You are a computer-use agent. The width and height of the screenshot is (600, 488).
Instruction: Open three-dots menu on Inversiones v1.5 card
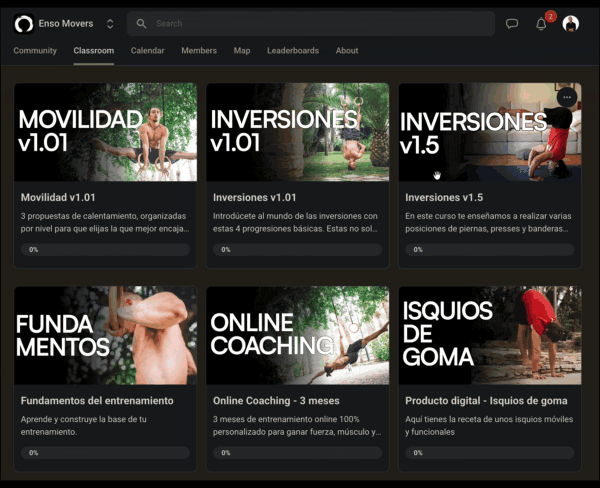(x=567, y=97)
